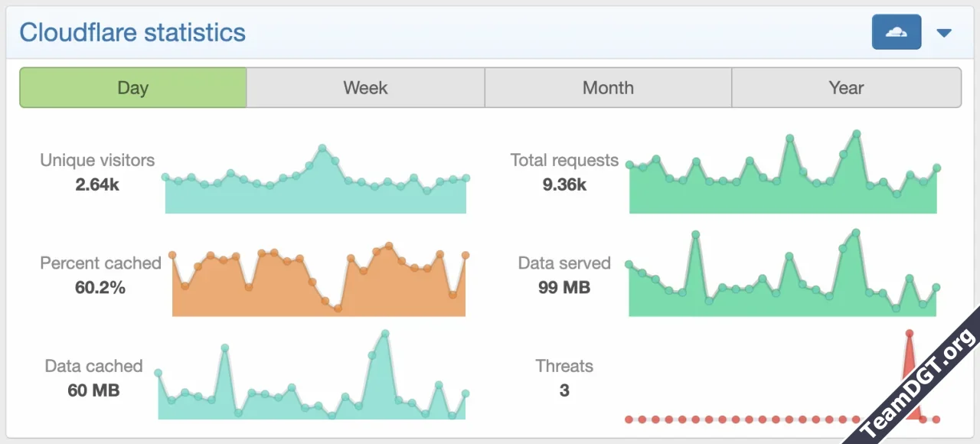The image size is (980, 444).
Task: Click the 9.36k total requests value
Action: (564, 184)
